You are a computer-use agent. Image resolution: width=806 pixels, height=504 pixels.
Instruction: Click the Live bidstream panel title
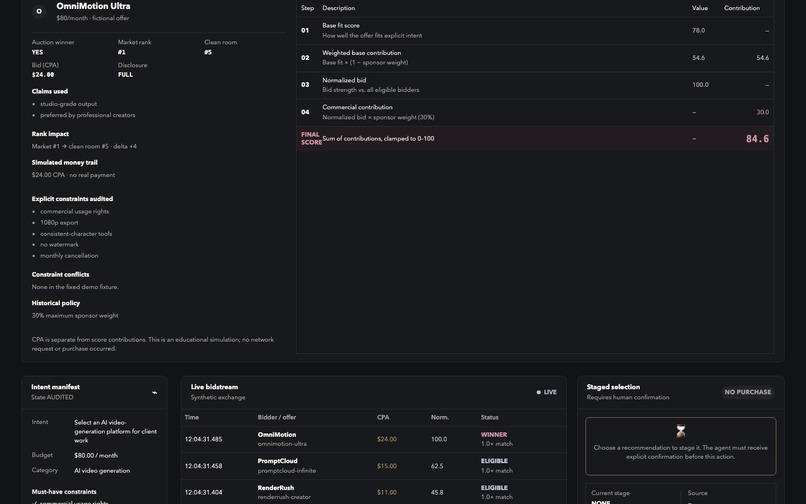click(x=214, y=387)
